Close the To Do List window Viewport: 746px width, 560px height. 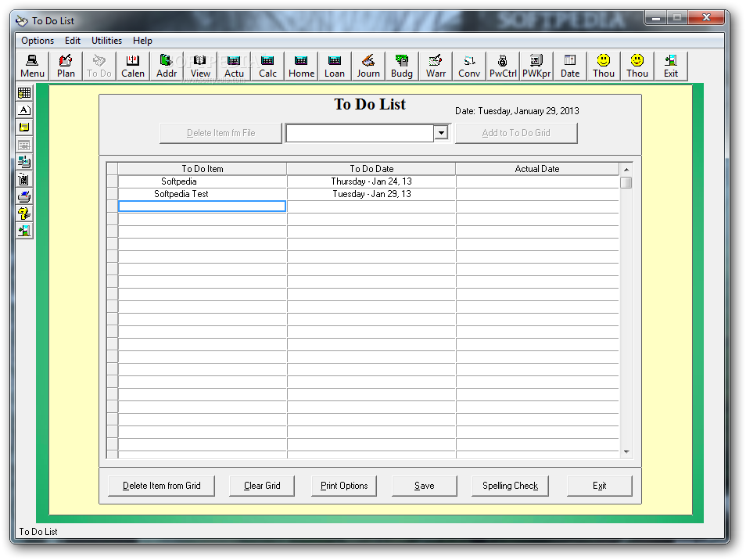[707, 18]
